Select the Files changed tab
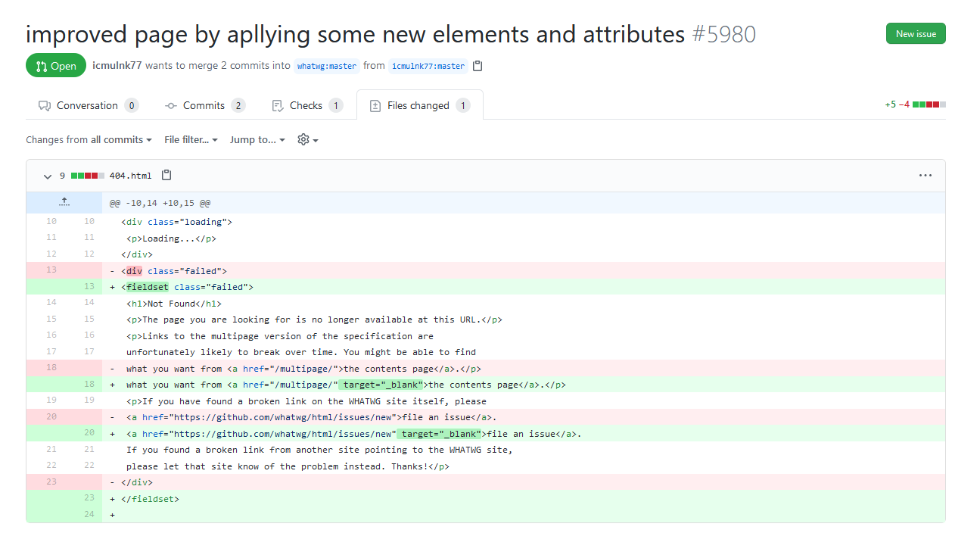This screenshot has height=533, width=980. (x=420, y=105)
